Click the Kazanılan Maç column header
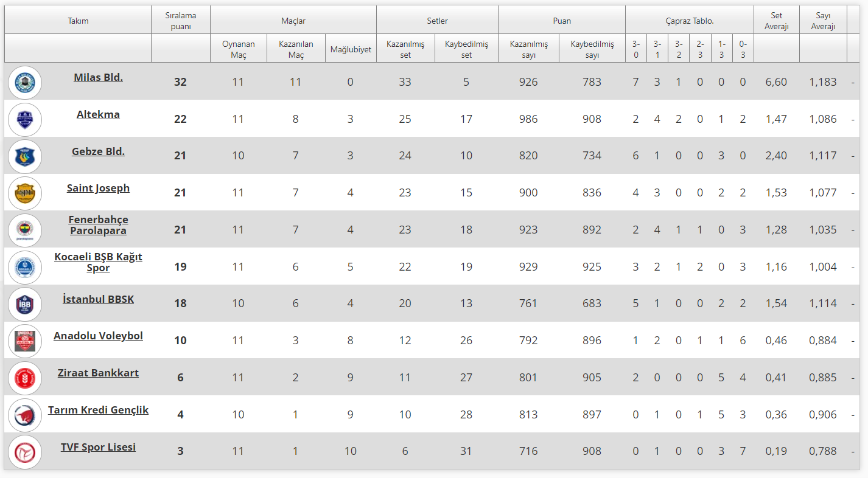 [x=295, y=49]
